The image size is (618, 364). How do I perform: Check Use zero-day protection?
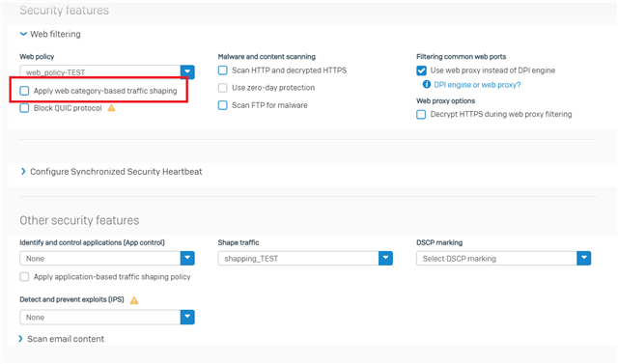(223, 88)
